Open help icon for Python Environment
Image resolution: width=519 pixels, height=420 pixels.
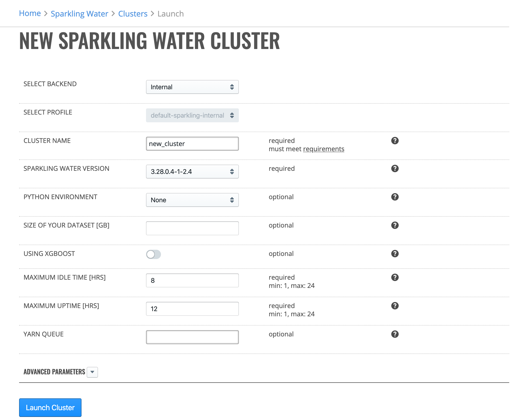tap(395, 197)
